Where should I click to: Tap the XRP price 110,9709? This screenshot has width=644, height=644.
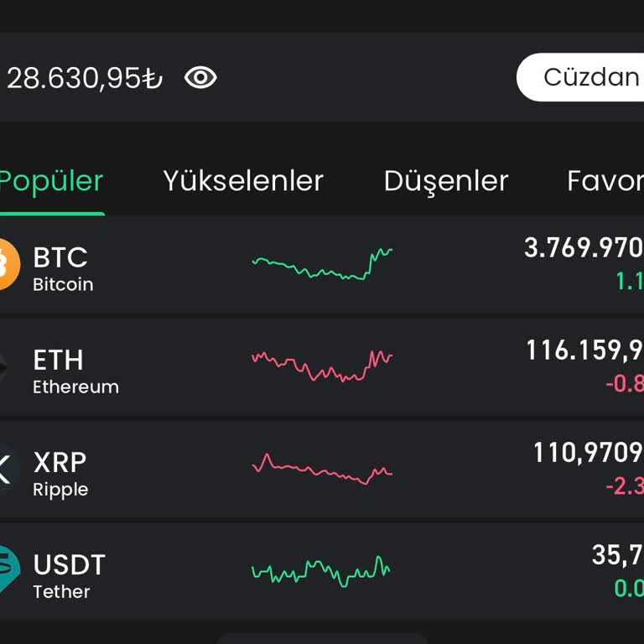tap(588, 454)
